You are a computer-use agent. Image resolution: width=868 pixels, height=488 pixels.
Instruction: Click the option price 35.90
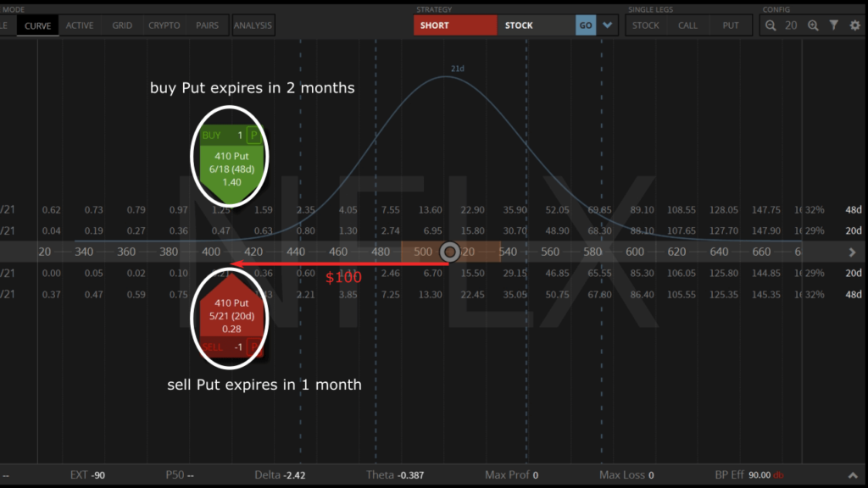tap(515, 210)
